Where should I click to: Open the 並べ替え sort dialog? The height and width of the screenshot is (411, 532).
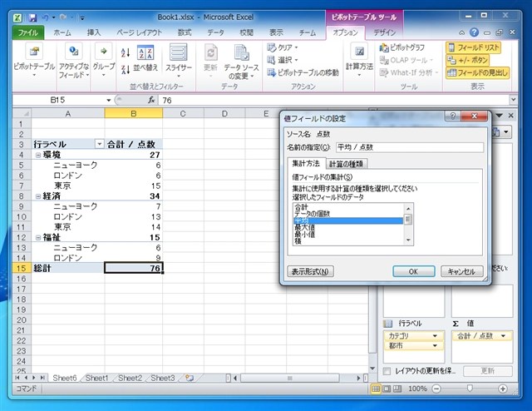coord(145,57)
